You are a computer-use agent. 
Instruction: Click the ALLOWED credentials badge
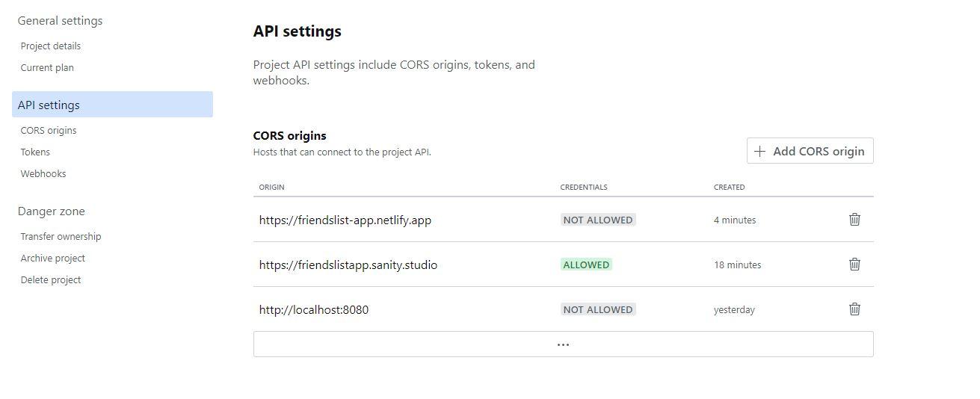coord(586,265)
